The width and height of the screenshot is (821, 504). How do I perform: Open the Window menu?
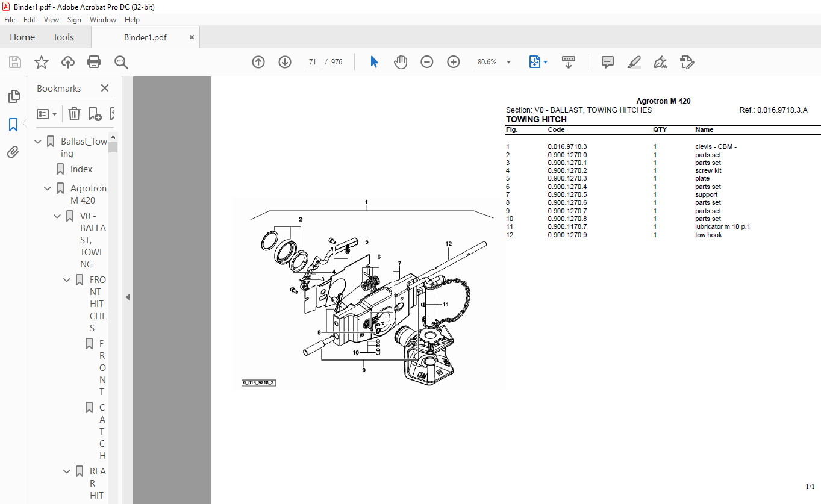pyautogui.click(x=103, y=20)
